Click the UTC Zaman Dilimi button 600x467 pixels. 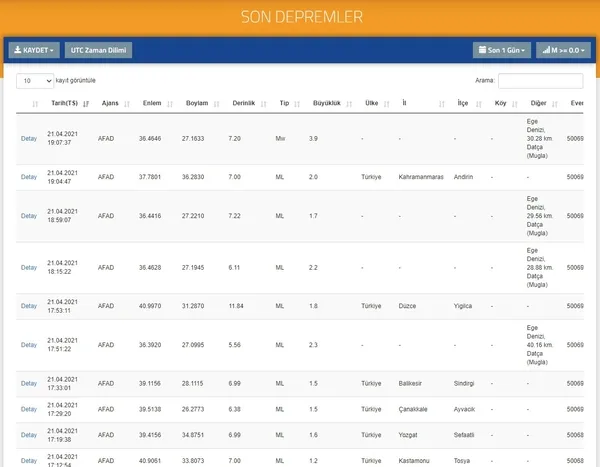(98, 50)
